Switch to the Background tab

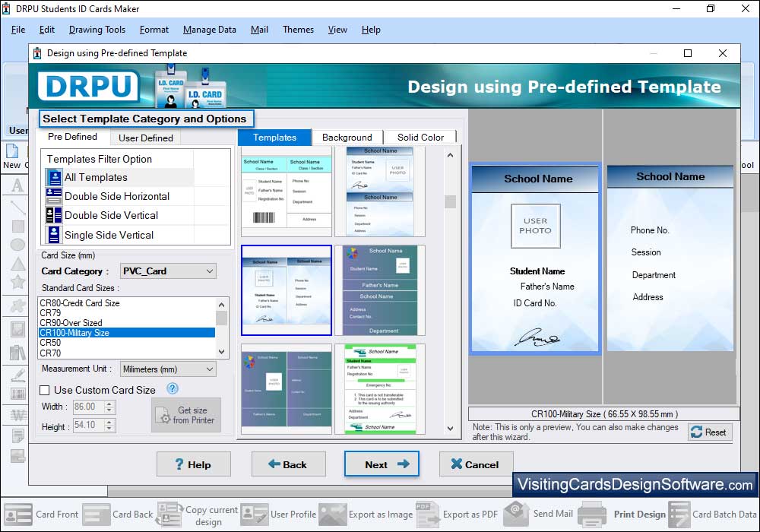point(347,137)
